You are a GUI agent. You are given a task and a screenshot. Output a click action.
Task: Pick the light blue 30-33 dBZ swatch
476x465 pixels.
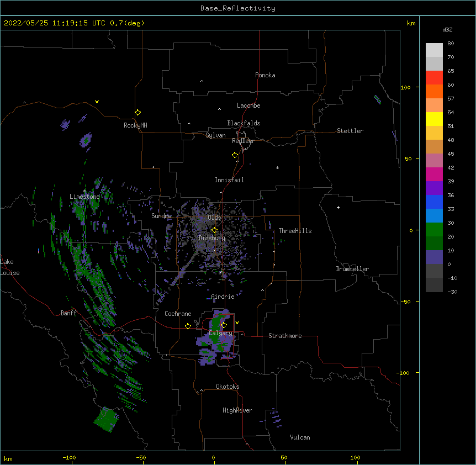tap(434, 215)
